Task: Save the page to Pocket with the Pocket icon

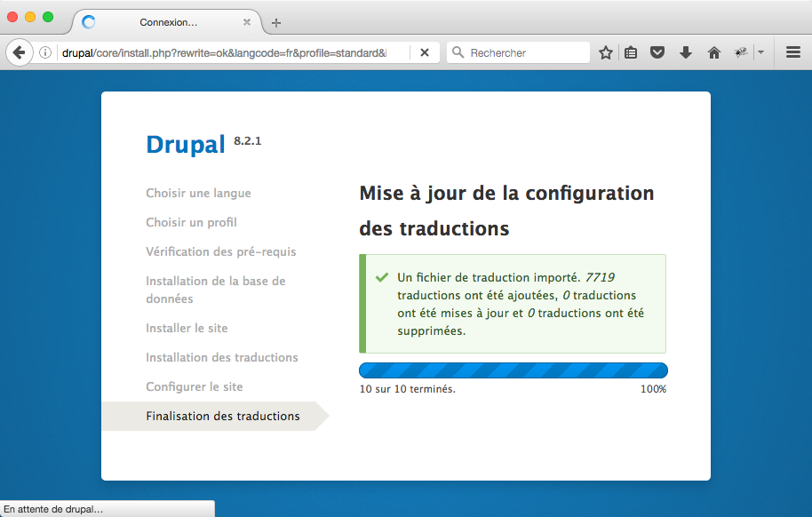Action: (657, 52)
